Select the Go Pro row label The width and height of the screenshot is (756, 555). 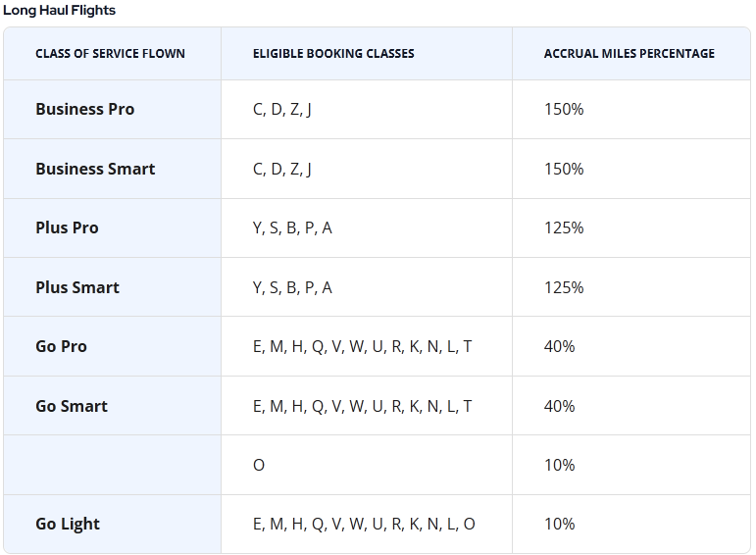tap(61, 347)
